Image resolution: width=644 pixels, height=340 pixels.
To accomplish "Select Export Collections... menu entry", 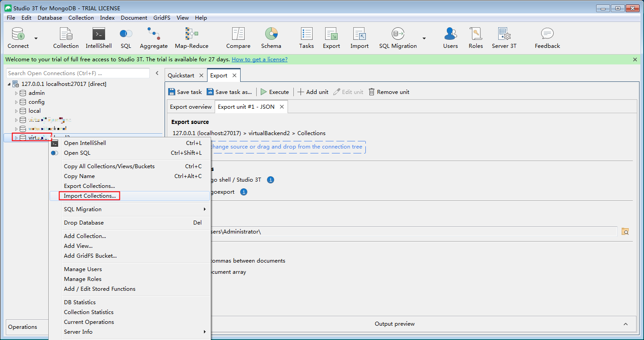I will pyautogui.click(x=130, y=186).
